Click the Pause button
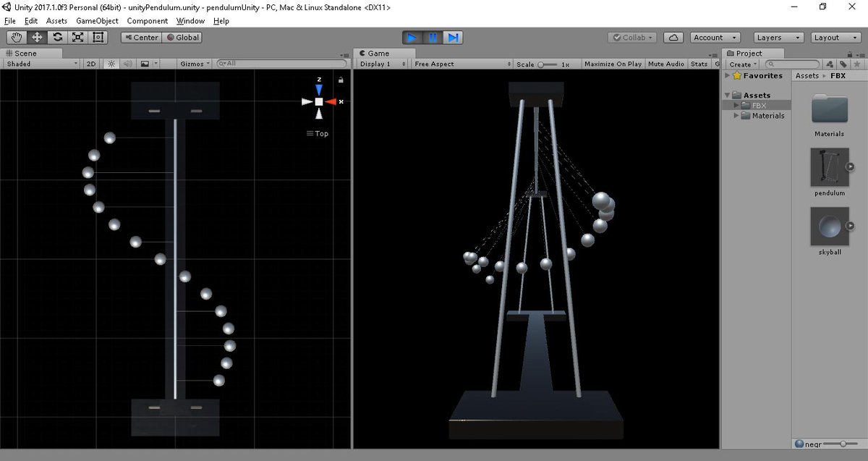Image resolution: width=868 pixels, height=461 pixels. 433,37
